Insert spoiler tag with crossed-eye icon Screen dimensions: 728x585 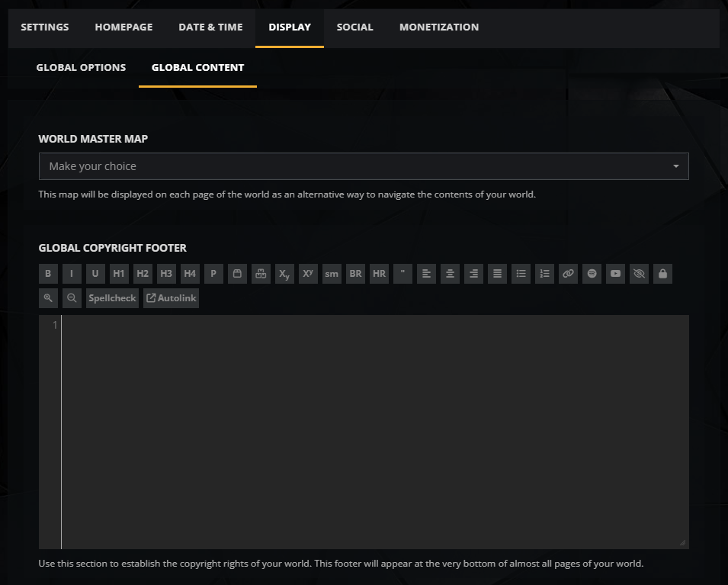point(640,274)
